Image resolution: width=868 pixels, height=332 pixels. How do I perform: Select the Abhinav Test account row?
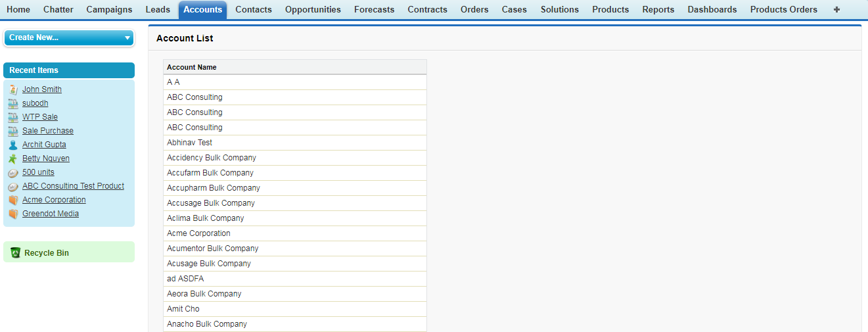coord(190,143)
